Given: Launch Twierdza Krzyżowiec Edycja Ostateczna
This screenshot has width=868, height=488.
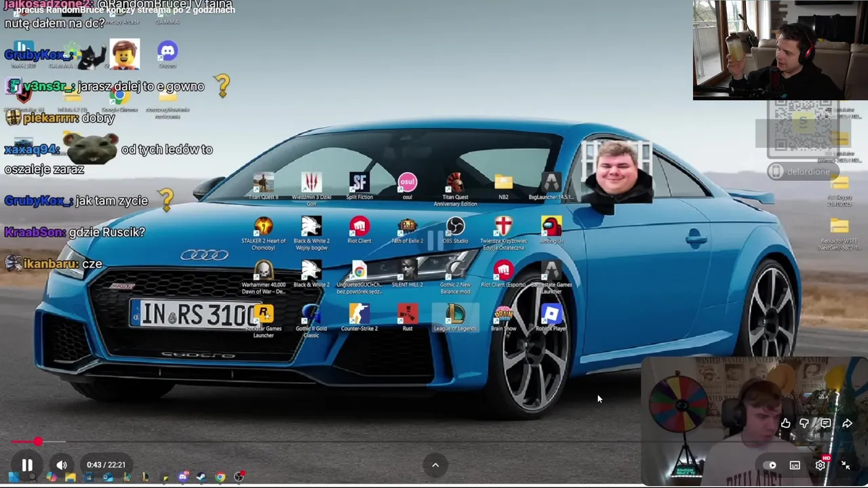Looking at the screenshot, I should (503, 234).
